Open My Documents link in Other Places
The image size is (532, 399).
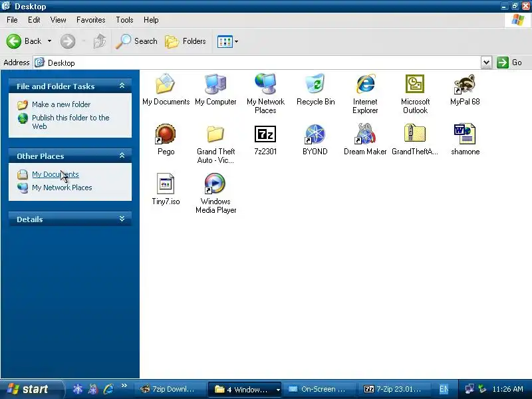pyautogui.click(x=55, y=174)
